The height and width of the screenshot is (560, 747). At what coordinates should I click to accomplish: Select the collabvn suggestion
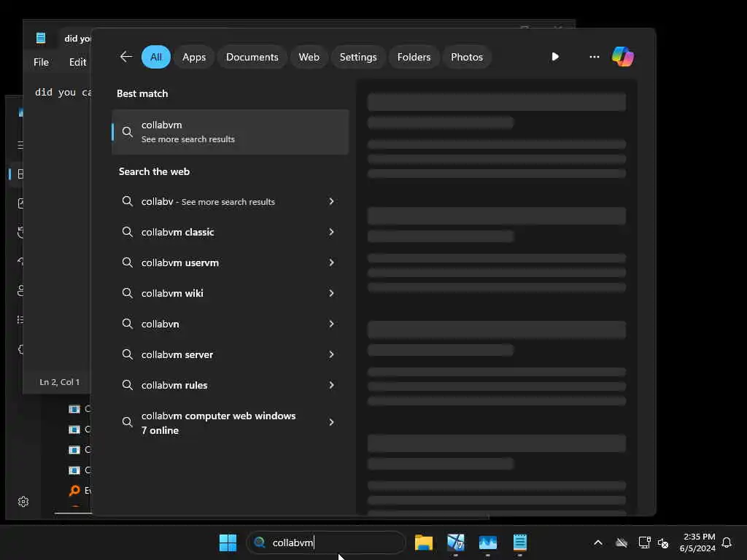(230, 324)
